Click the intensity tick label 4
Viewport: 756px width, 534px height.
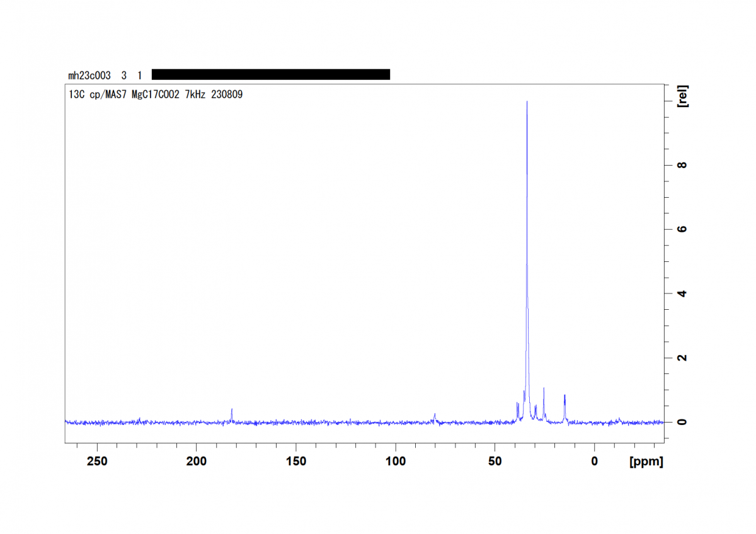[682, 293]
